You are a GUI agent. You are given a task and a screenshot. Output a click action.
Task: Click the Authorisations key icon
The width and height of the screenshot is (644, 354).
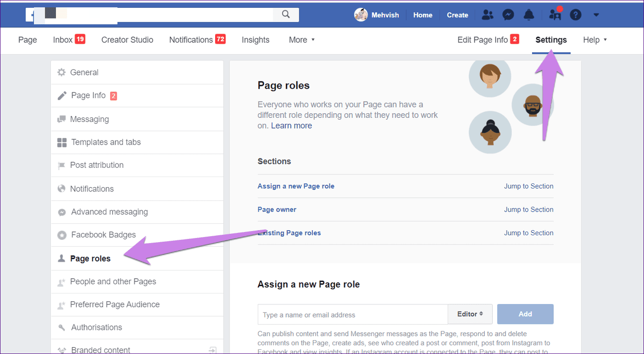[62, 328]
